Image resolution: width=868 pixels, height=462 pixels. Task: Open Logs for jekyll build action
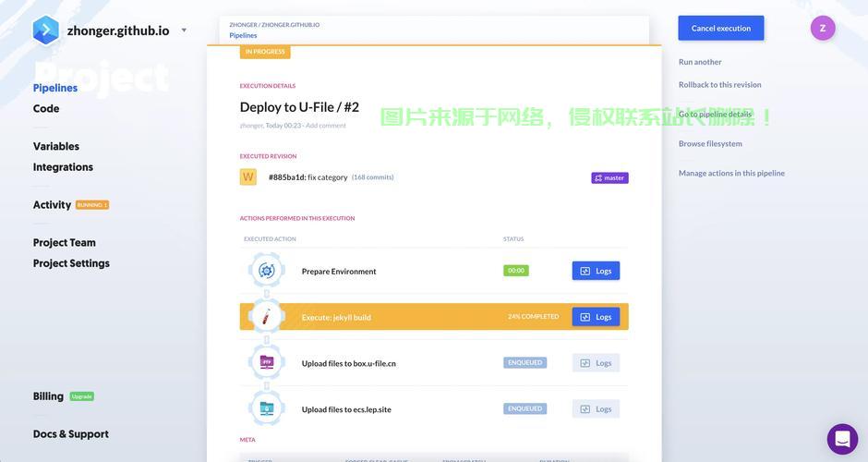(596, 317)
